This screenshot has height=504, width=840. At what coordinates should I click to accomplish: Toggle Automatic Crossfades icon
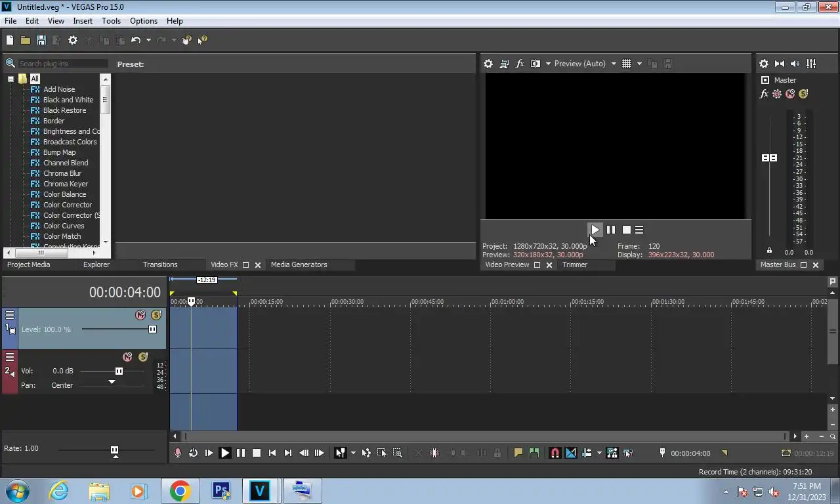(571, 453)
